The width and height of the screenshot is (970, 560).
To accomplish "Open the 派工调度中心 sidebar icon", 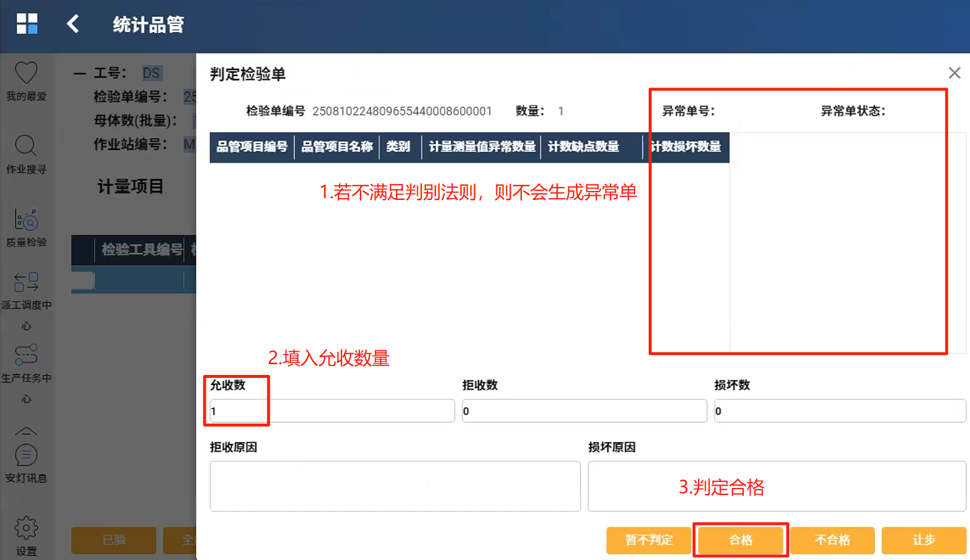I will point(26,282).
